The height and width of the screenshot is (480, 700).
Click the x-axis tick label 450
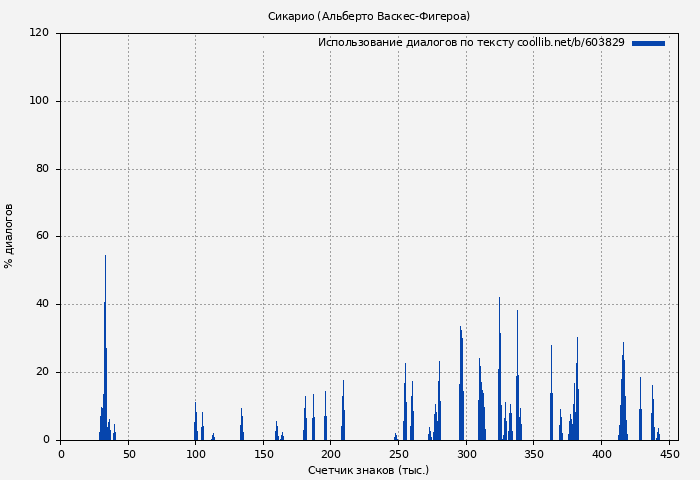(669, 454)
